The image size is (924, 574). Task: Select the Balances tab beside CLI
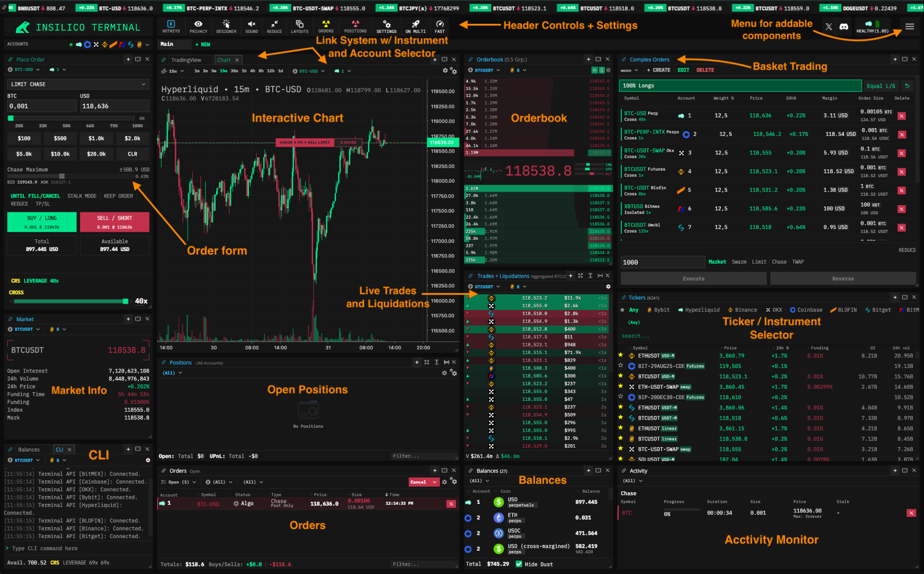[29, 450]
